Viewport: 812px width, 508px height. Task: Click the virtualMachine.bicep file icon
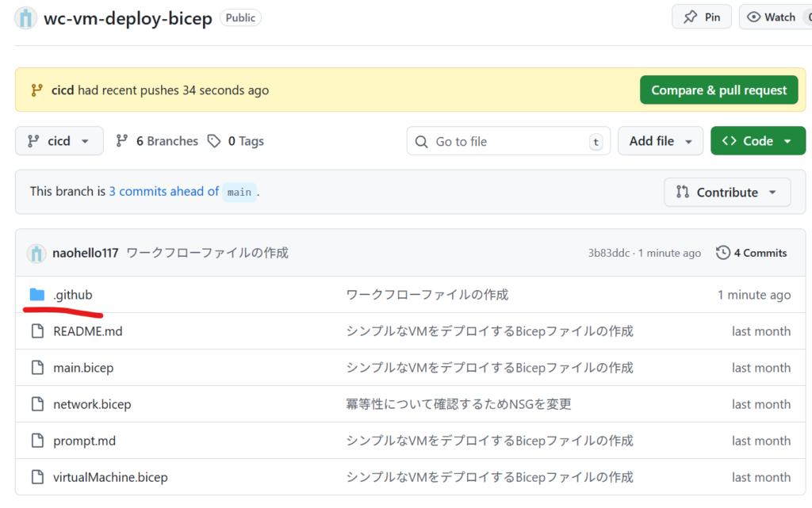pyautogui.click(x=36, y=477)
